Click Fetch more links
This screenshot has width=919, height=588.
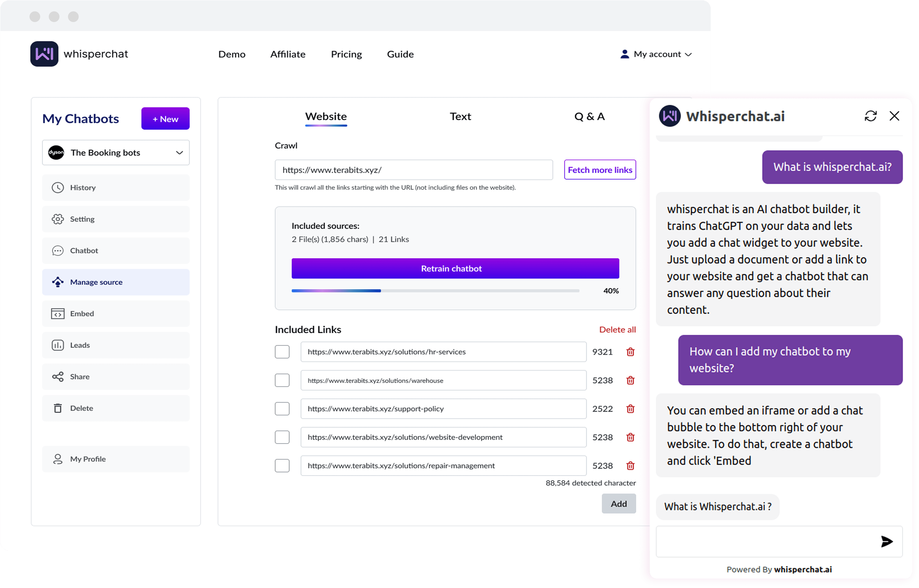tap(600, 169)
